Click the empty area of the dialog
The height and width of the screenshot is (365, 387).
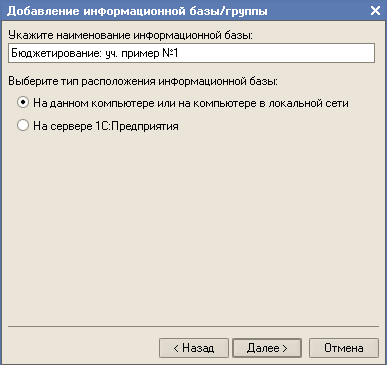click(193, 227)
